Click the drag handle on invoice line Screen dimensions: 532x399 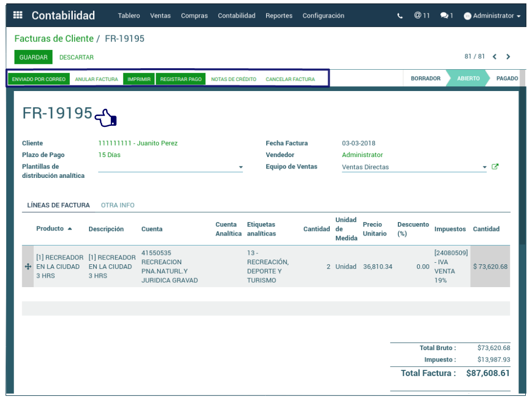[x=28, y=266]
